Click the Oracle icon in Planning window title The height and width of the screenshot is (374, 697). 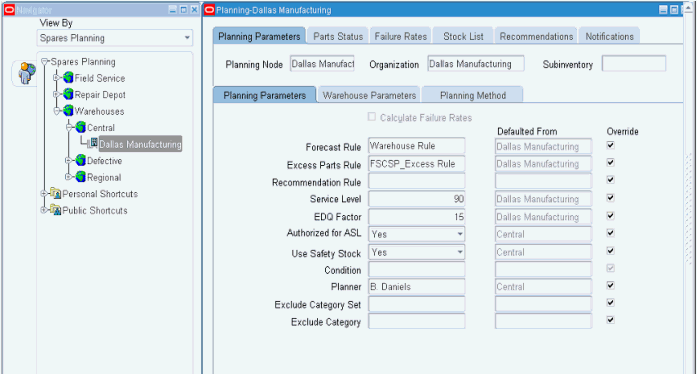[210, 10]
